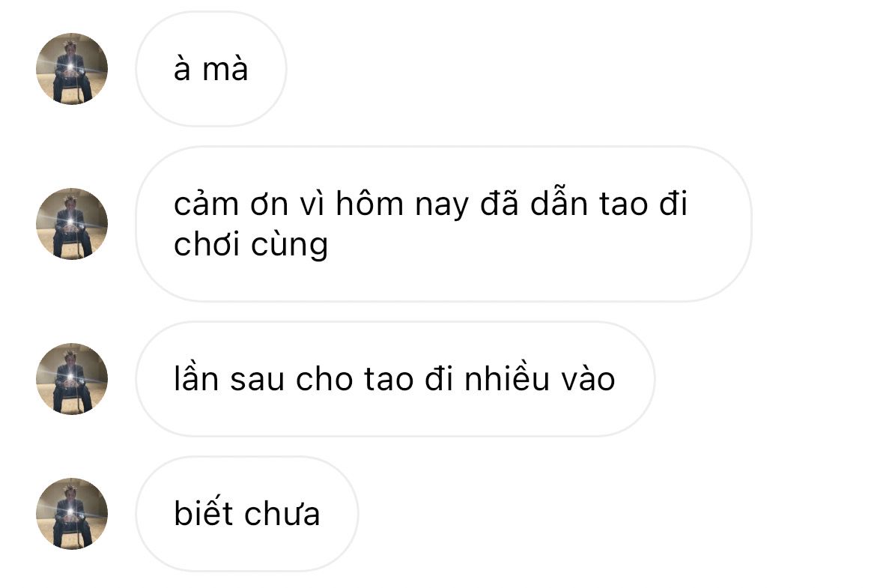
Task: Open profile picture beside "lần sau cho tao" message
Action: coord(71,378)
